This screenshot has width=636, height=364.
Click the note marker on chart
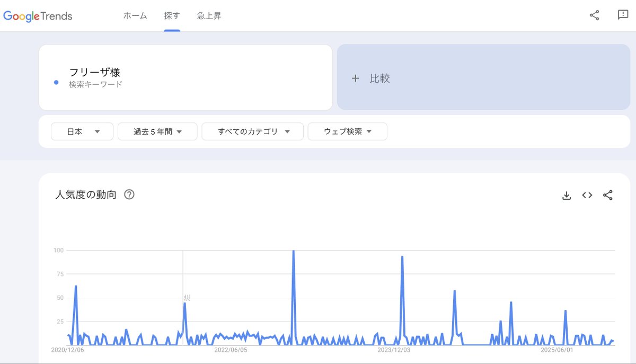187,298
